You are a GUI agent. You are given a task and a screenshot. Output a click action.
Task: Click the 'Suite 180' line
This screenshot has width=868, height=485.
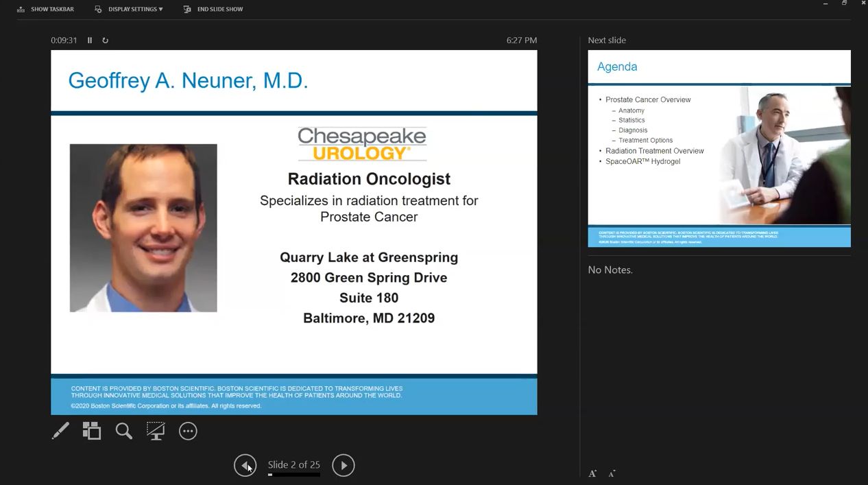coord(369,298)
